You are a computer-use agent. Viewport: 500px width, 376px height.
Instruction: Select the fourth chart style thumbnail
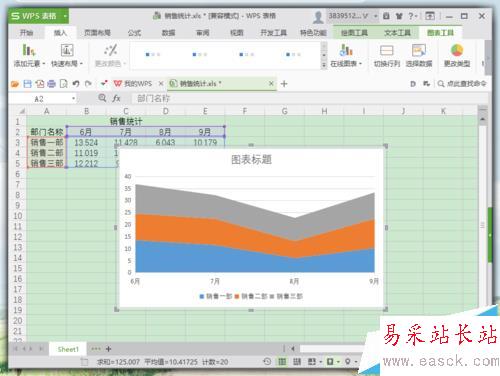point(293,54)
